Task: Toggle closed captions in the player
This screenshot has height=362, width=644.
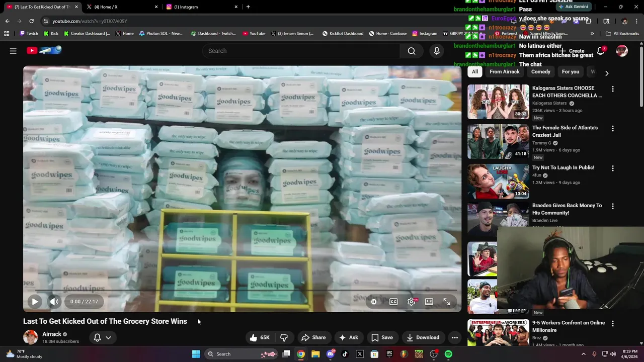Action: [393, 302]
